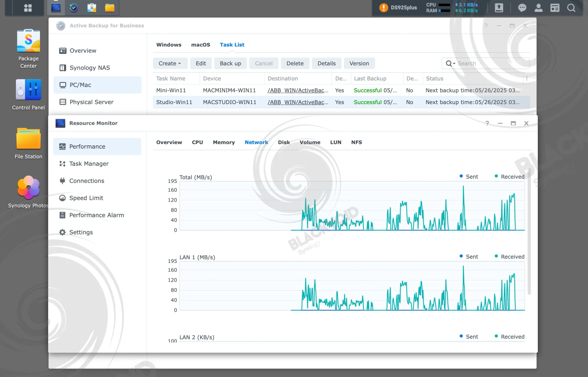
Task: Open Package Center desktop shortcut
Action: click(x=29, y=49)
